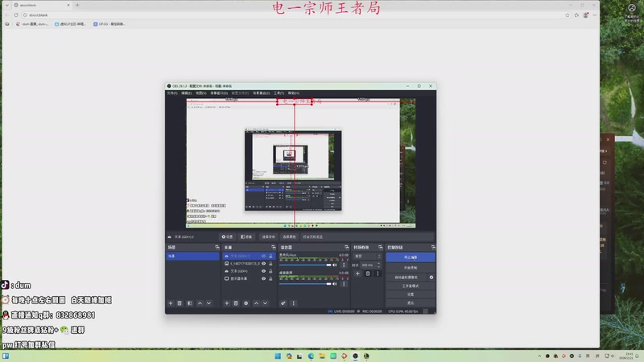Toggle the eye icon of 文本 (GDI+) source
The image size is (644, 362).
[263, 270]
